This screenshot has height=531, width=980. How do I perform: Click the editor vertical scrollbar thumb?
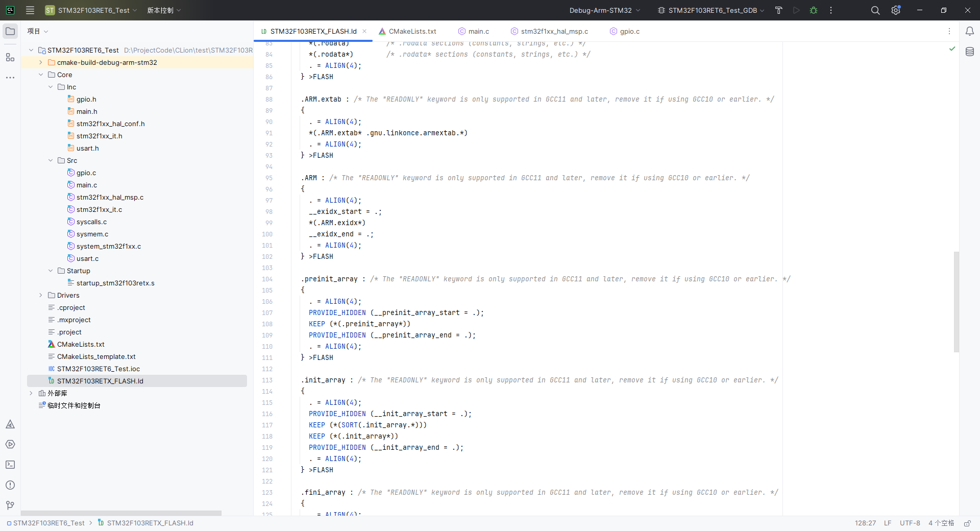pyautogui.click(x=957, y=302)
